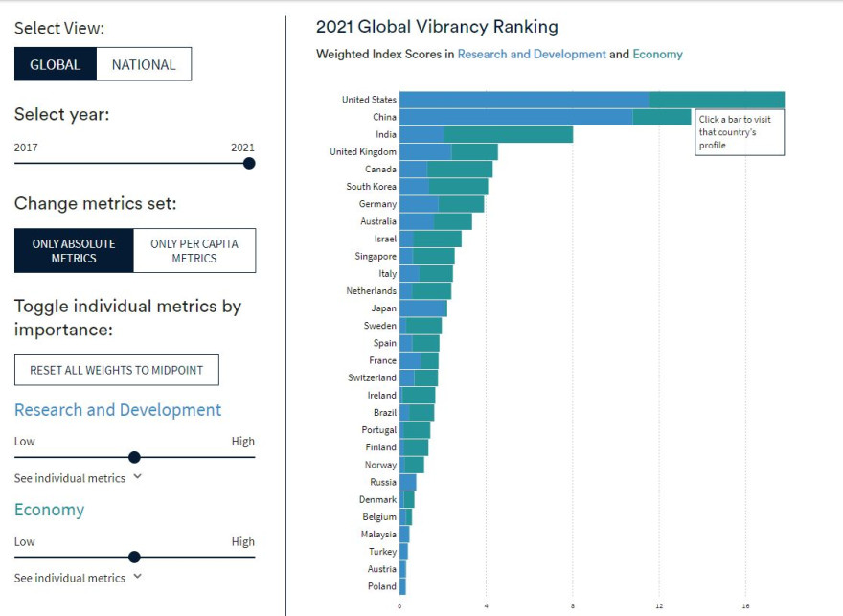Choose ONLY PER CAPITA METRICS
The image size is (843, 616).
pos(194,250)
